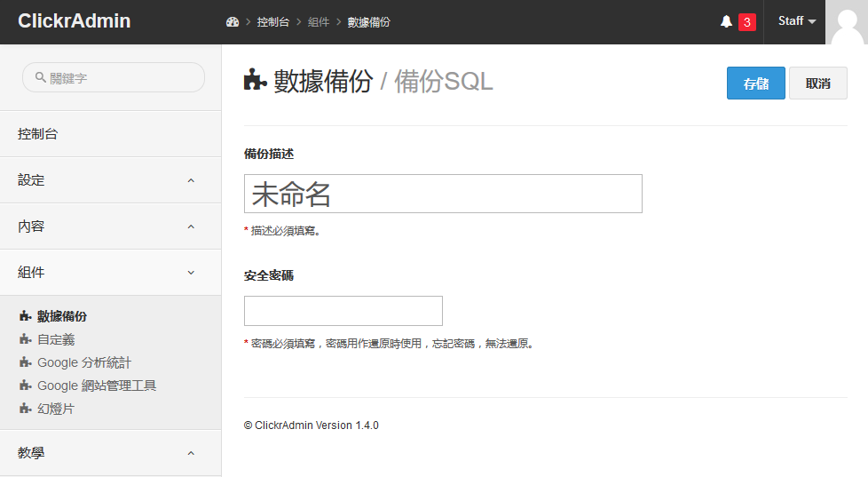Click 數據備份 in the breadcrumb
The width and height of the screenshot is (868, 477).
(x=368, y=22)
